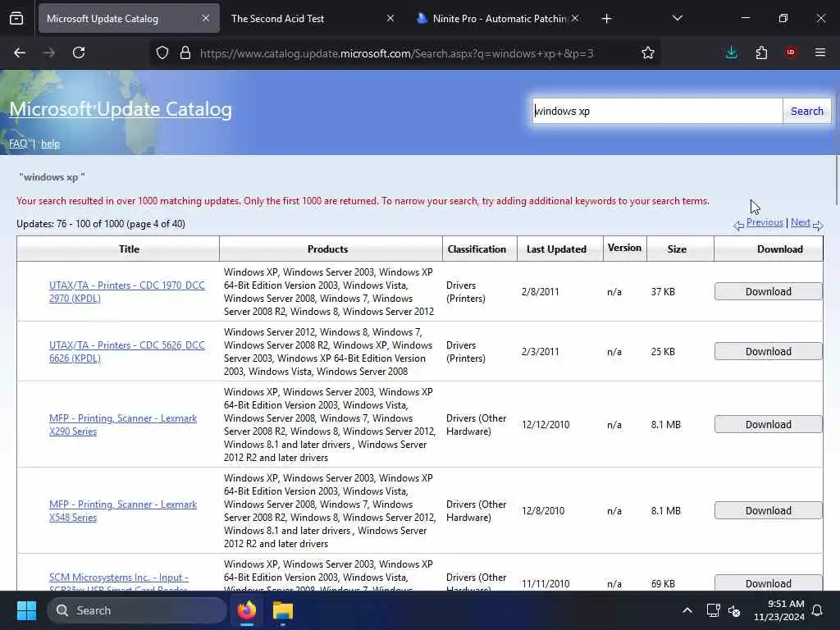The width and height of the screenshot is (840, 630).
Task: Switch to The Second Acid Test tab
Action: (313, 18)
